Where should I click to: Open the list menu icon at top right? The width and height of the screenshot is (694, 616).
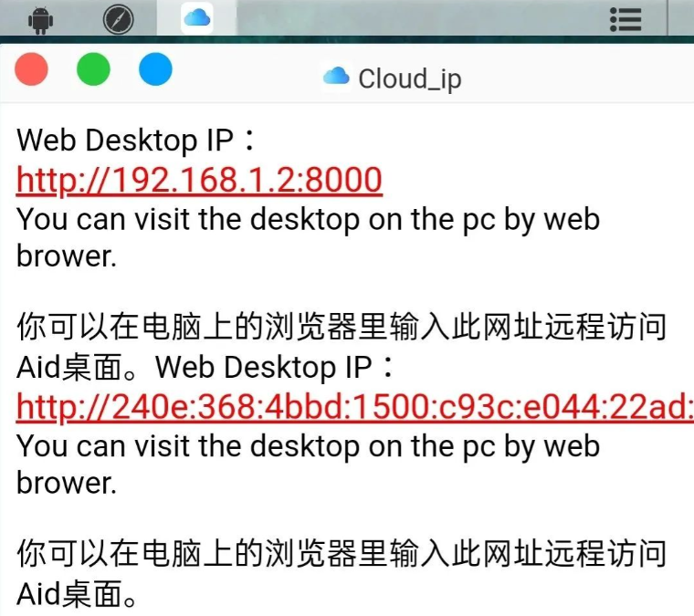coord(626,19)
